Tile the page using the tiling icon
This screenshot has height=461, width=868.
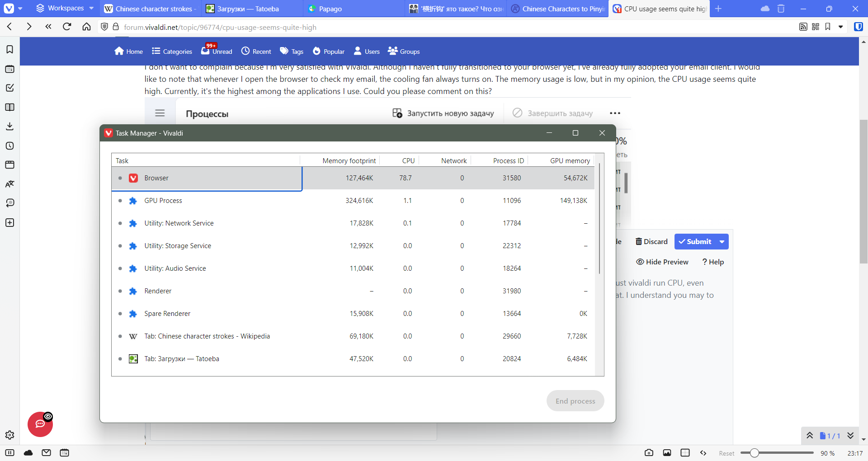point(685,453)
